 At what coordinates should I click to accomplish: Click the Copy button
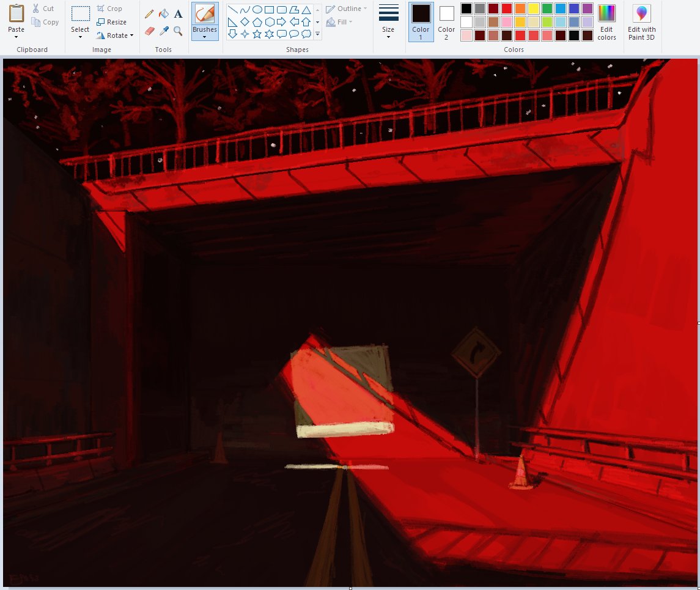pos(45,22)
